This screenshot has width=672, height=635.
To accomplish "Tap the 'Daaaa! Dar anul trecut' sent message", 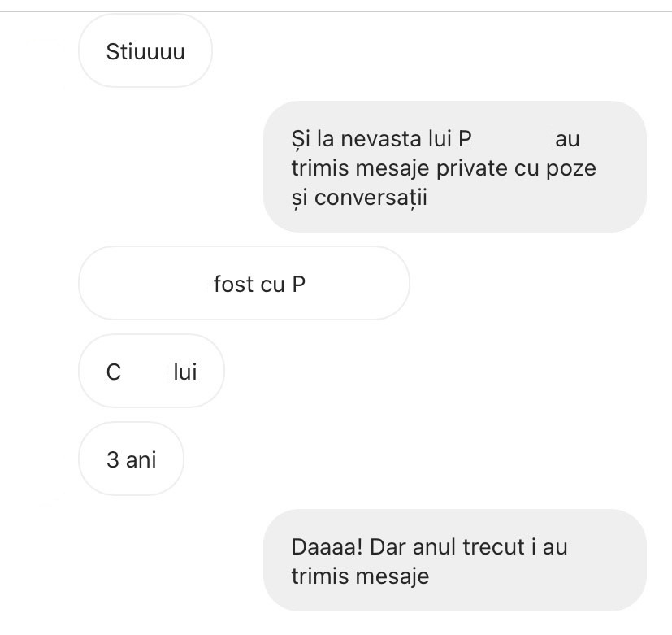I will pyautogui.click(x=455, y=560).
